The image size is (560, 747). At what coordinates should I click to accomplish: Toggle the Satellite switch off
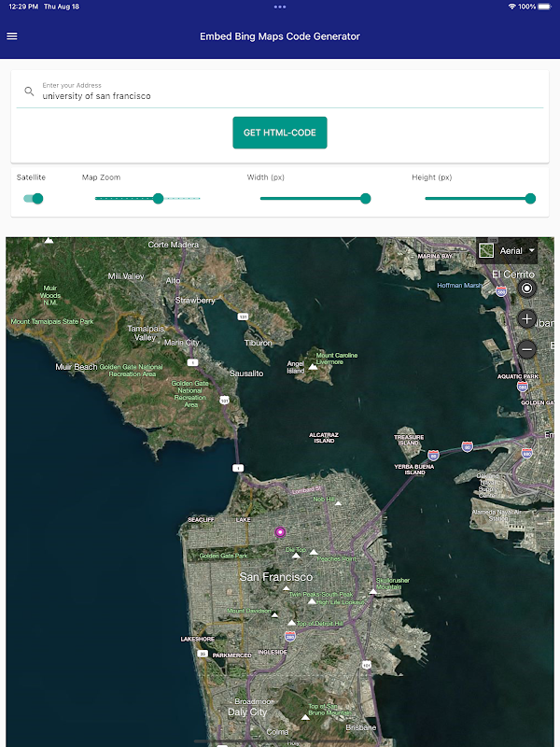pos(34,199)
